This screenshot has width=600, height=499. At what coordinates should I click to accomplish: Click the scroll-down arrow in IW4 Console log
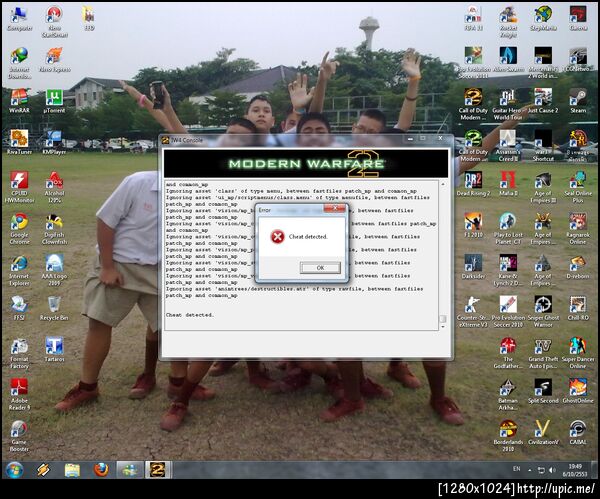coord(443,327)
